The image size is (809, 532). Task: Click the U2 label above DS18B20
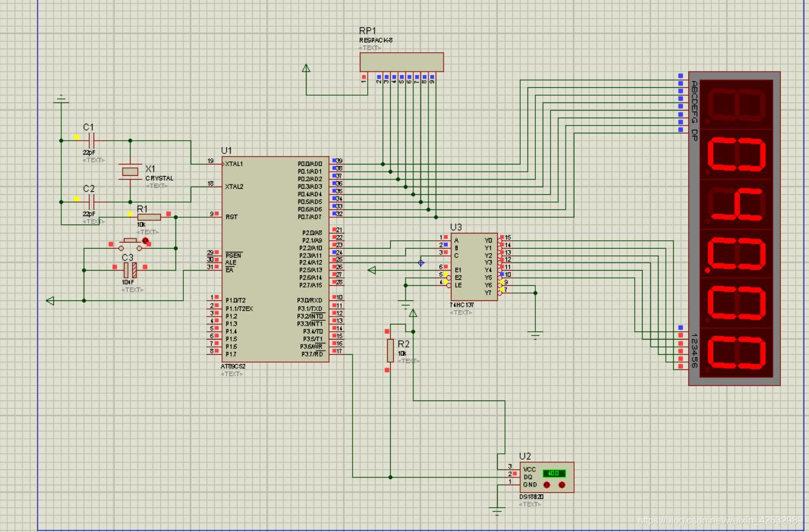[x=525, y=456]
